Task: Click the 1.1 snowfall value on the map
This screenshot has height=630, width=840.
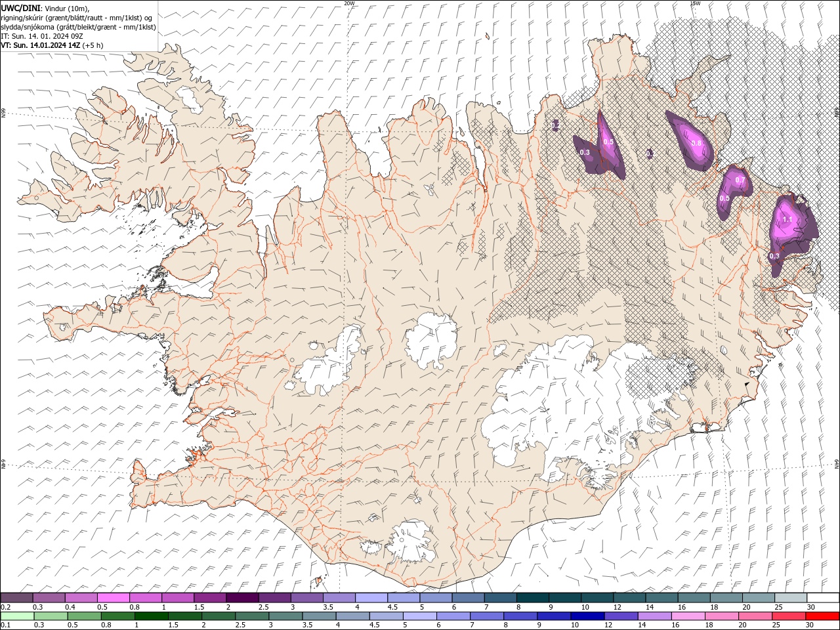Action: (788, 220)
